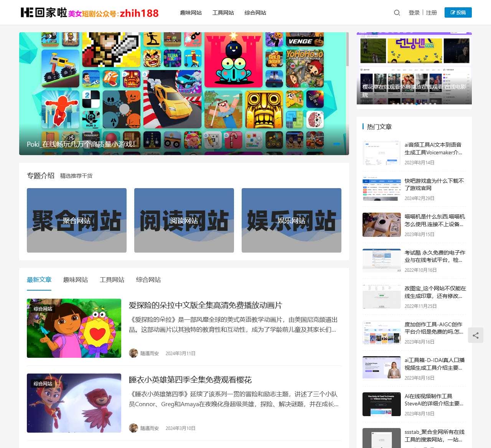Open 趣味网站 in the top navigation
This screenshot has height=448, width=491.
191,13
